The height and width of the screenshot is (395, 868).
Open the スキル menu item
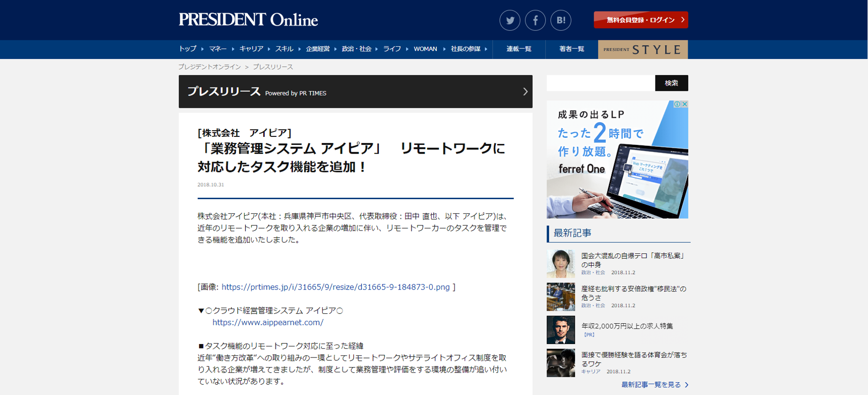click(x=284, y=49)
